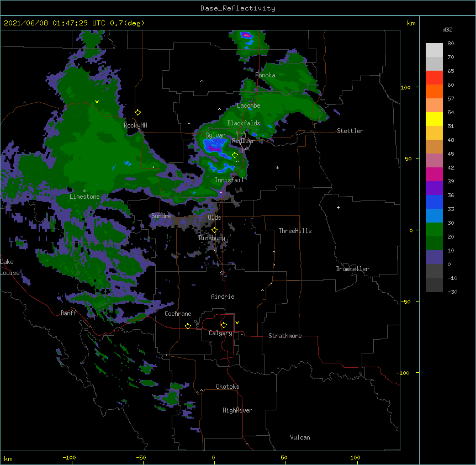The height and width of the screenshot is (465, 476).
Task: Click the Airdrie label
Action: pos(223,297)
